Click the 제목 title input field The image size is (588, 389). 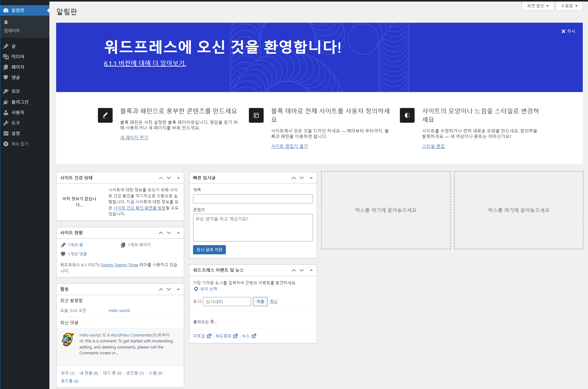tap(253, 199)
